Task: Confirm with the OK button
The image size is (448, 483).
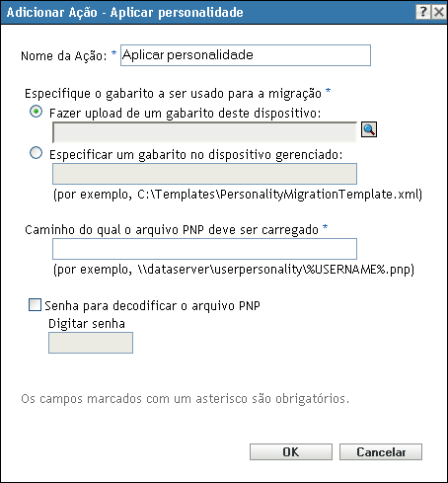Action: (291, 451)
